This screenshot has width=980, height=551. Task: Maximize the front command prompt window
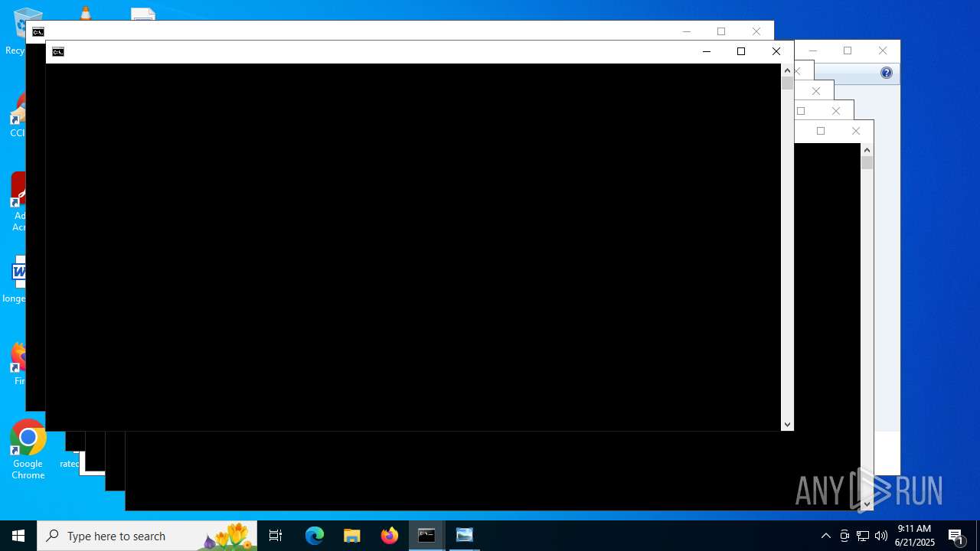click(x=740, y=51)
